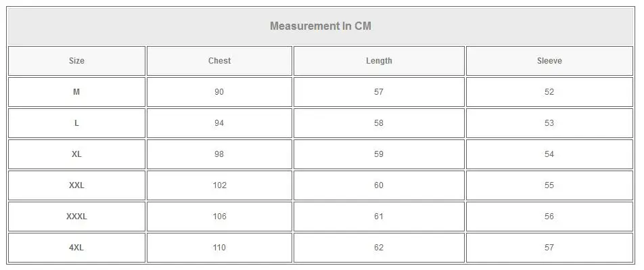Select the Sleeve column header
This screenshot has height=270, width=644.
[x=549, y=61]
